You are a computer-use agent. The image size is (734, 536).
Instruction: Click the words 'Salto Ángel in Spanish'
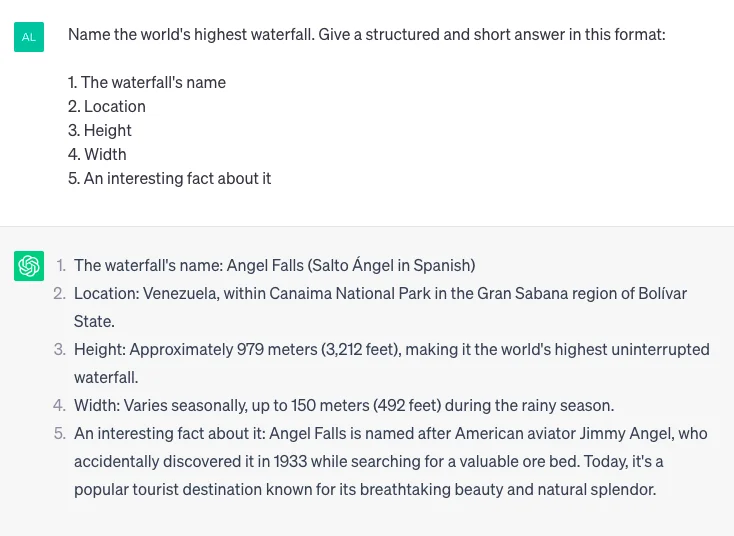pos(391,265)
